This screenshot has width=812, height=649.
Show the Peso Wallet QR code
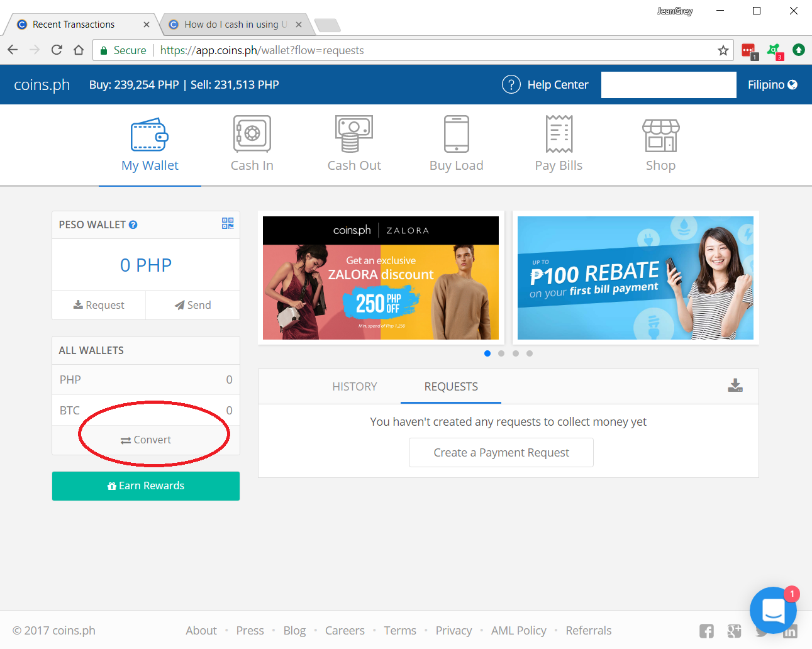(x=228, y=223)
